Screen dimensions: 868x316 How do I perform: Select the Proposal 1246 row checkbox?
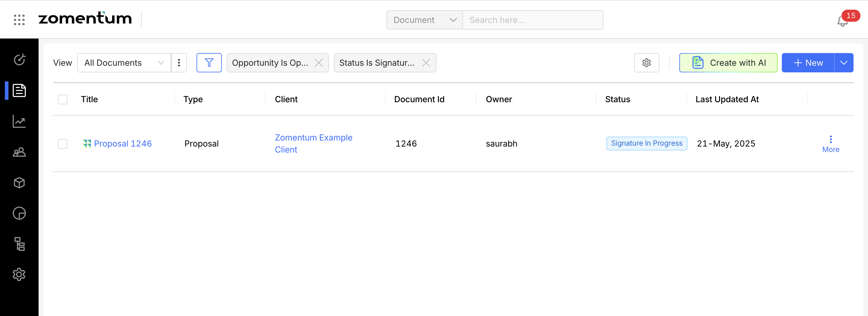63,144
